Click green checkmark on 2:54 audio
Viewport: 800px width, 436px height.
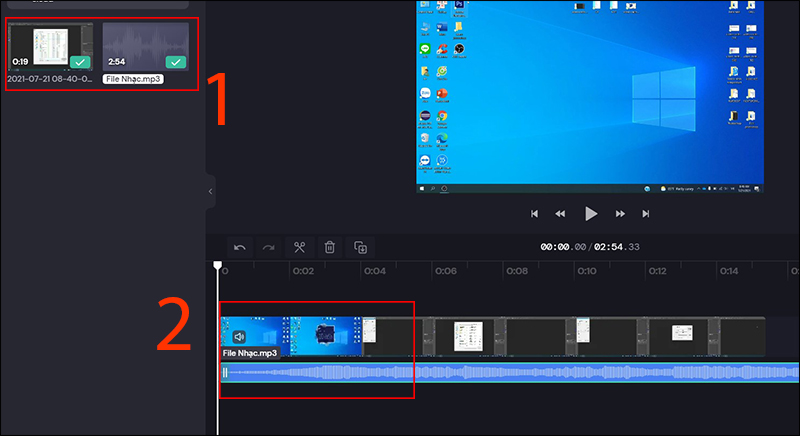176,62
